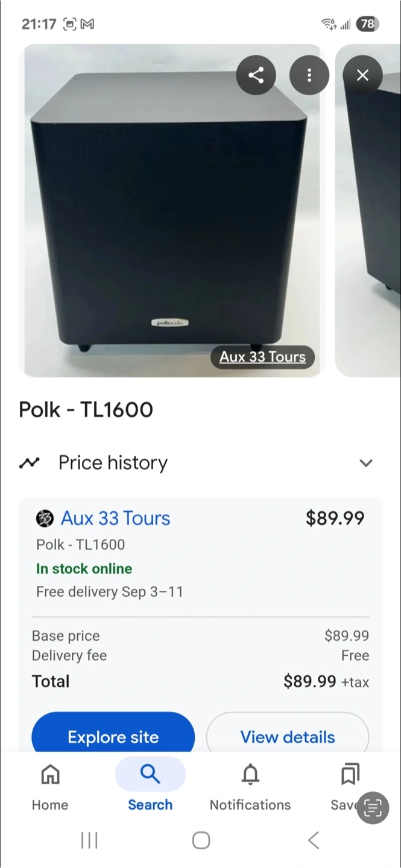Open the three-dot more options menu

[x=309, y=75]
